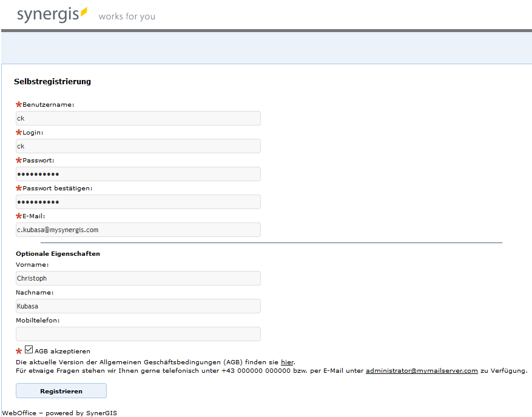
Task: Click the red asterisk beside Benutzername
Action: pos(19,105)
